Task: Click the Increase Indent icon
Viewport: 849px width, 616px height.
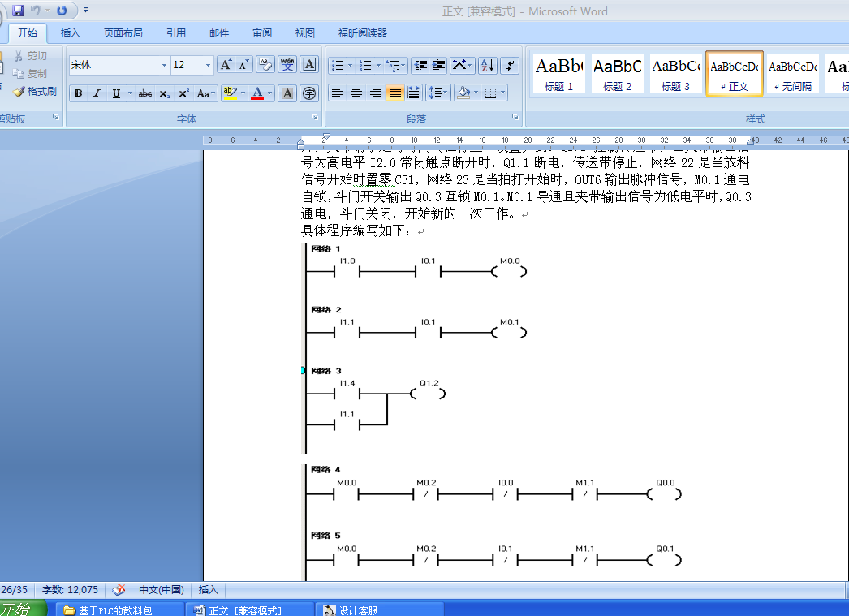Action: click(x=439, y=66)
